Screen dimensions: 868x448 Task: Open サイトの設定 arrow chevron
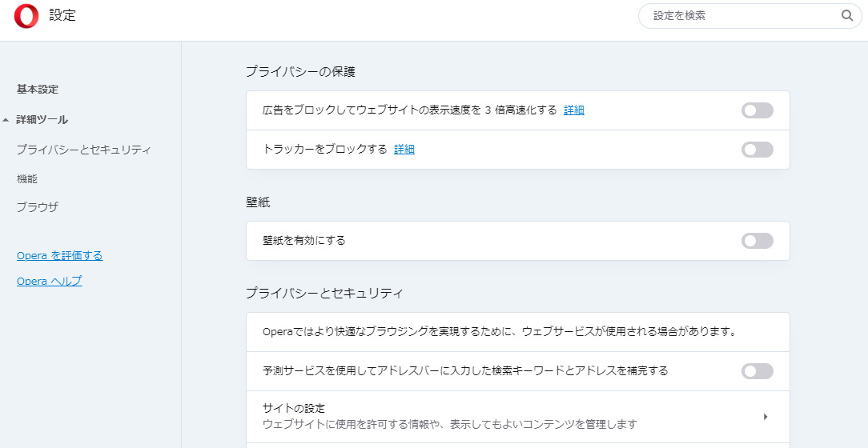coord(766,417)
